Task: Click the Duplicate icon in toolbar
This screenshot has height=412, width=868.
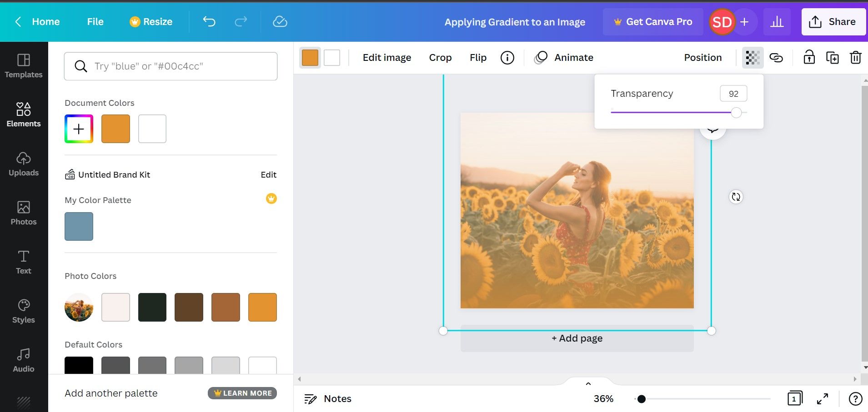Action: pos(832,58)
